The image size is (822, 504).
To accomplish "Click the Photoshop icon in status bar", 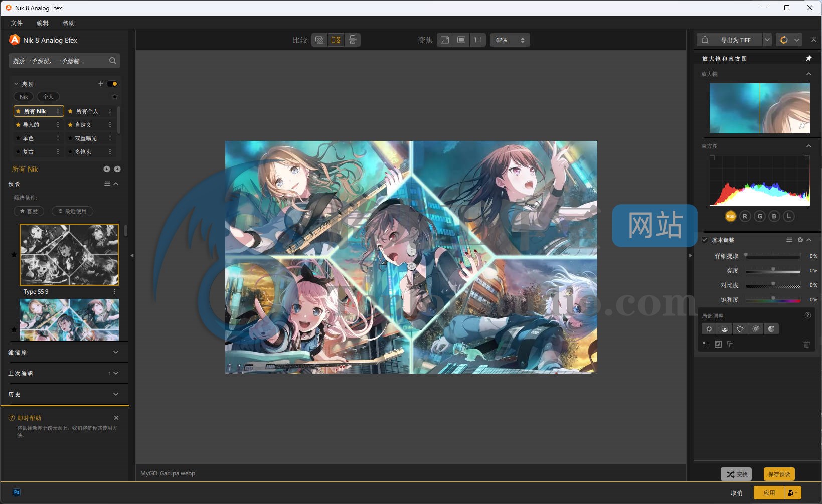I will click(17, 492).
